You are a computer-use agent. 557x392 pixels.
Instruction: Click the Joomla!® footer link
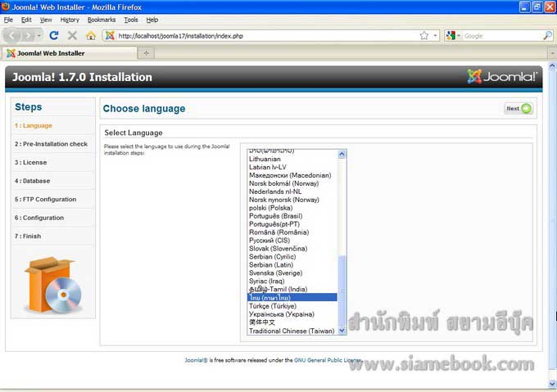[x=196, y=360]
